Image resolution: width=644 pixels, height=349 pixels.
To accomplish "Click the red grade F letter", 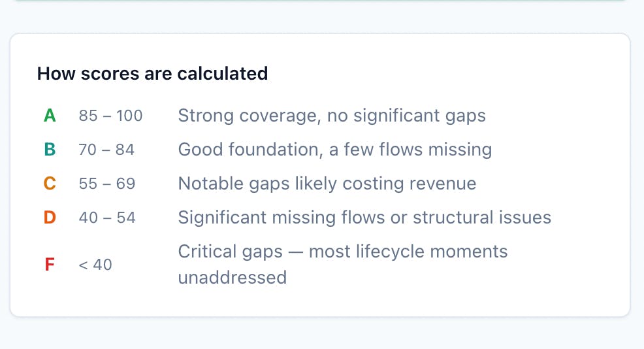I will tap(50, 264).
